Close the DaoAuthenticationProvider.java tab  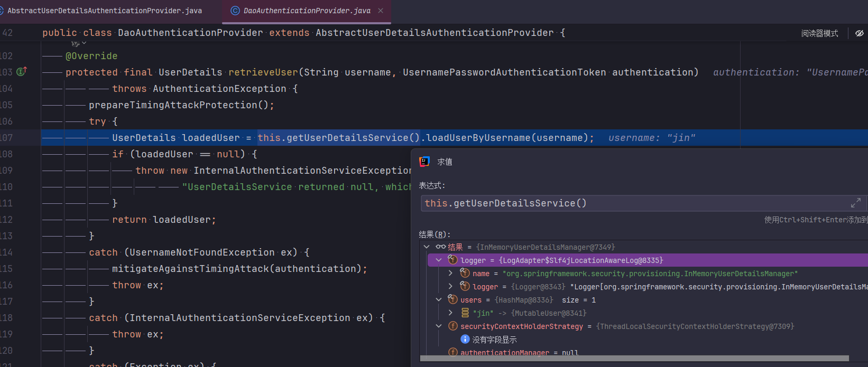381,11
